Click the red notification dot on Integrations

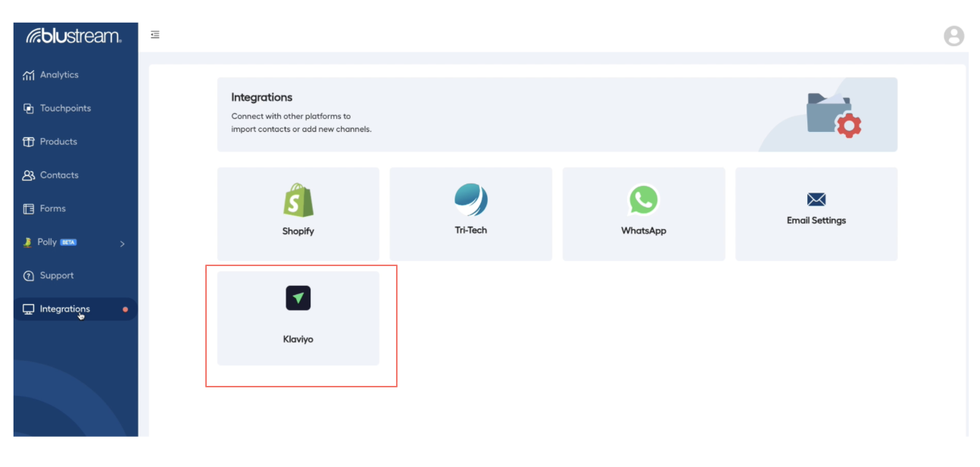coord(125,309)
